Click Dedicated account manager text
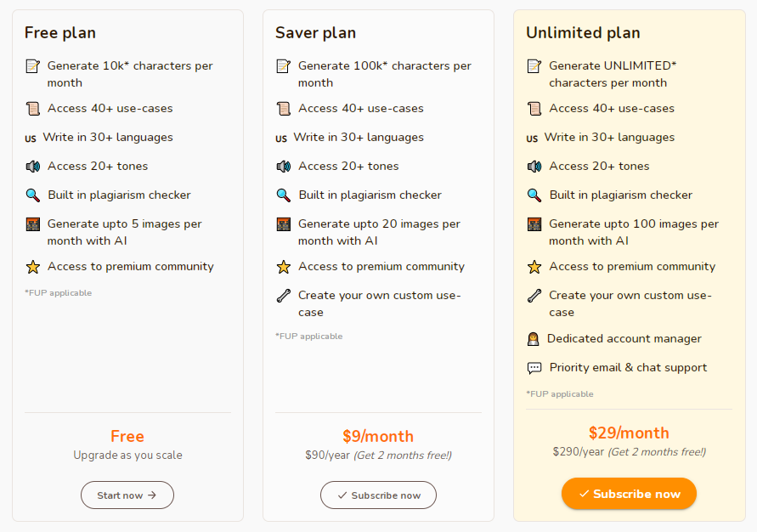The width and height of the screenshot is (757, 532). 624,339
